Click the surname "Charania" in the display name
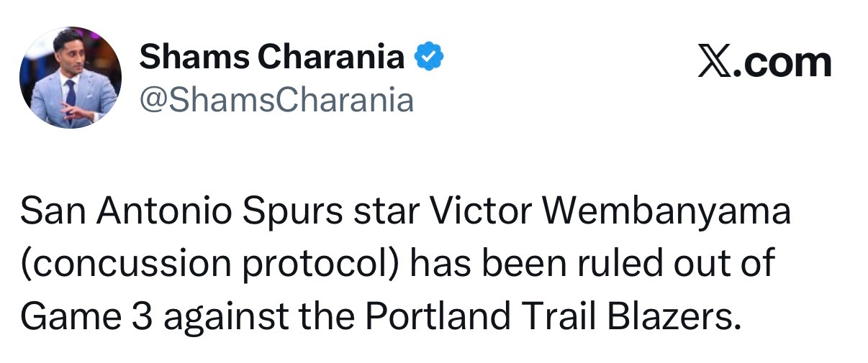Image resolution: width=868 pixels, height=363 pixels. [333, 58]
